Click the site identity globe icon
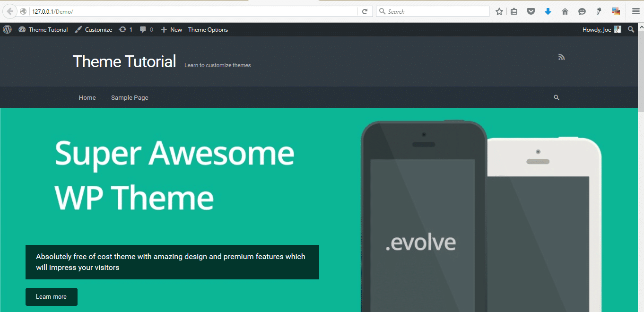The width and height of the screenshot is (644, 312). [23, 11]
